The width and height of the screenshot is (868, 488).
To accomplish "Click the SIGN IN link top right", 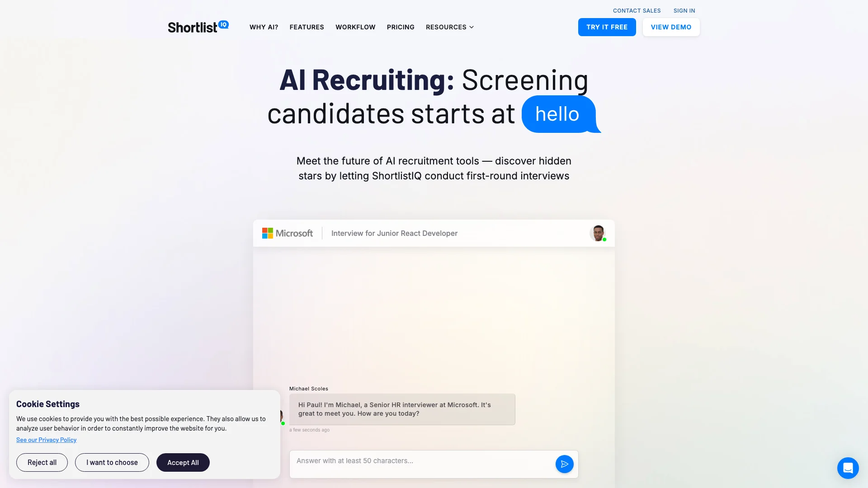I will coord(684,11).
